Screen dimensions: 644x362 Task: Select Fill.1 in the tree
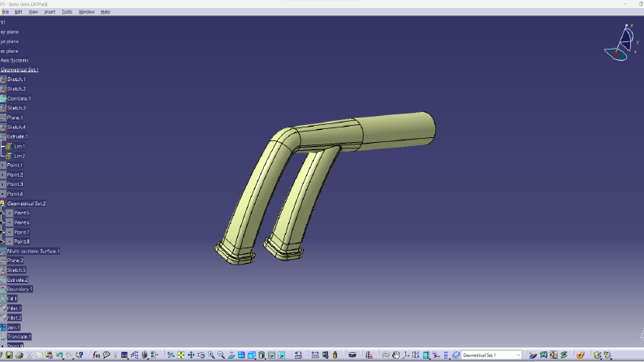pyautogui.click(x=12, y=299)
